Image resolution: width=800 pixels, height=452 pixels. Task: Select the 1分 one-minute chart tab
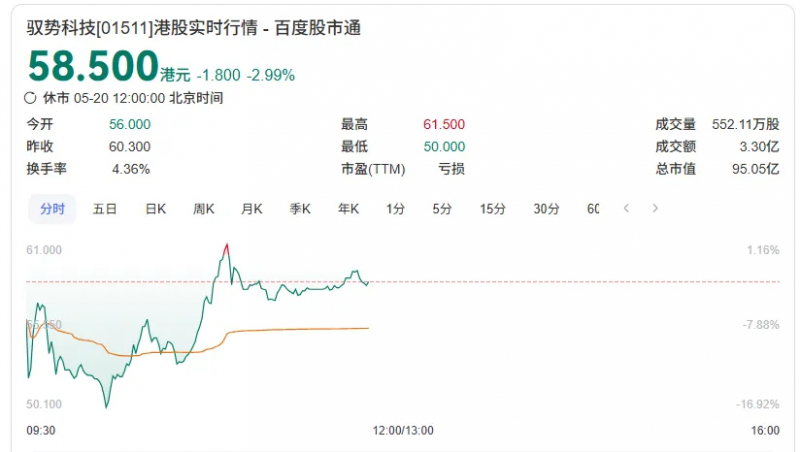(395, 209)
